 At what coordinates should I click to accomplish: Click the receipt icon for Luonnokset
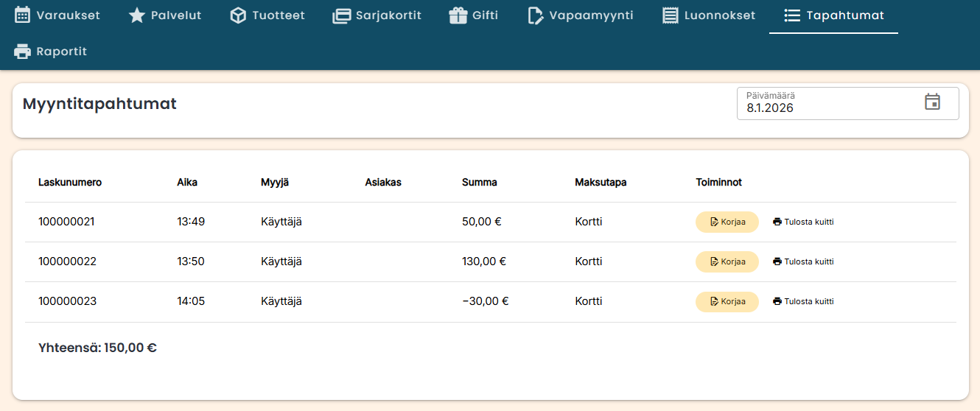click(671, 15)
